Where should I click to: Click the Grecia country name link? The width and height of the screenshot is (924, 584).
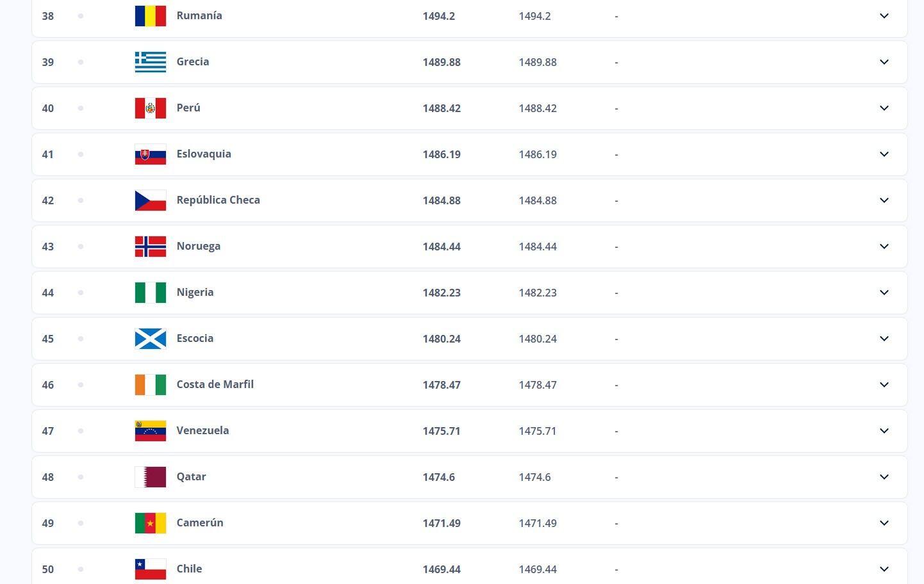click(192, 61)
